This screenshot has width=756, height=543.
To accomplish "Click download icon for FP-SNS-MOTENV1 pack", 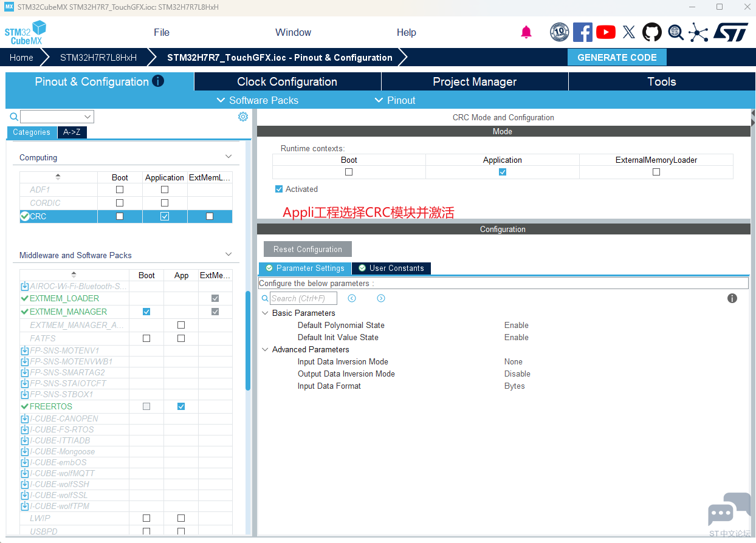I will (25, 350).
